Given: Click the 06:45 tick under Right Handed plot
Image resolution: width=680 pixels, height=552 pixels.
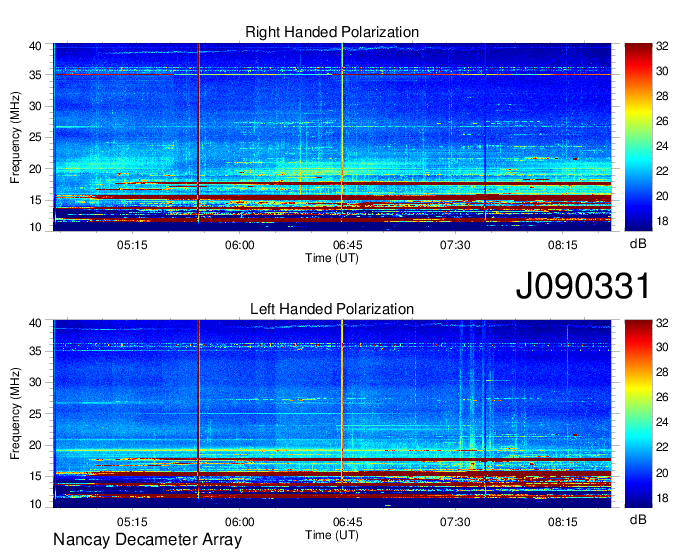Looking at the screenshot, I should tap(347, 245).
